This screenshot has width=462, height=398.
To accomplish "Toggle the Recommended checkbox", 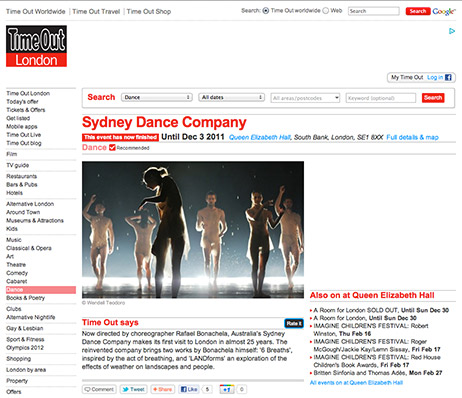I will [x=112, y=147].
